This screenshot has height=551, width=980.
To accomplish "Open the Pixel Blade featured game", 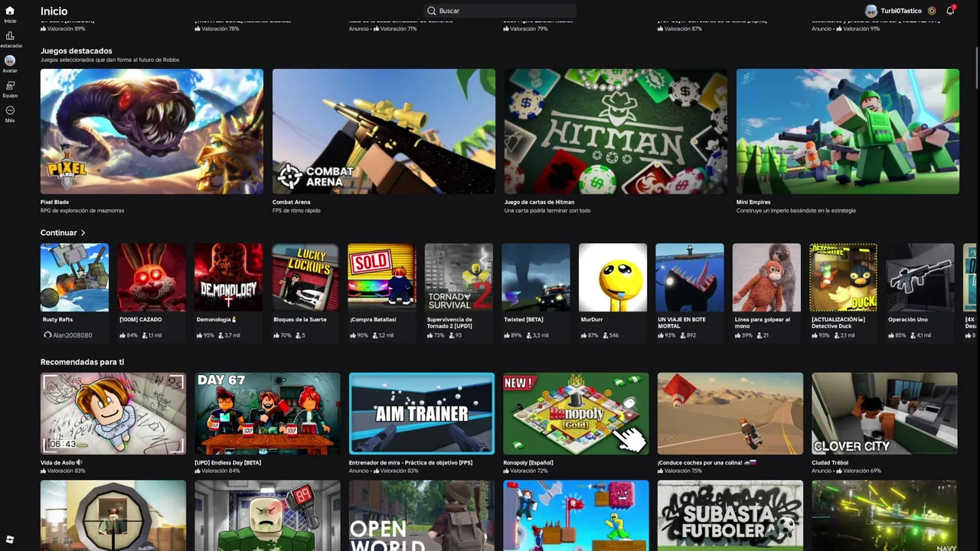I will point(152,131).
